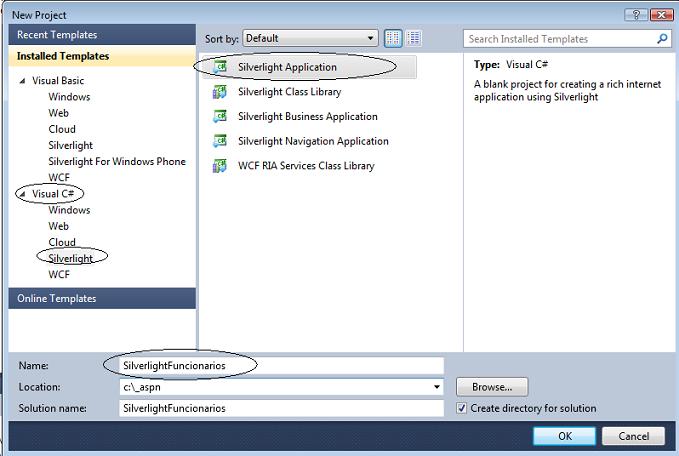Click the Silverlight Business Application icon
This screenshot has width=679, height=456.
pos(219,117)
